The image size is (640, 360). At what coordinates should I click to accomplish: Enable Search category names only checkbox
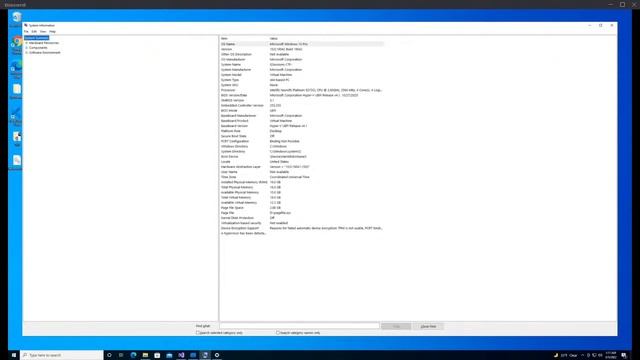tap(278, 333)
